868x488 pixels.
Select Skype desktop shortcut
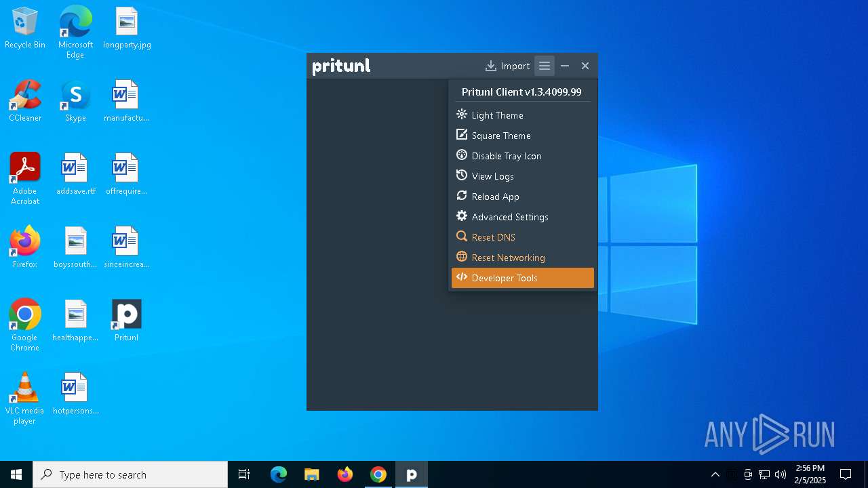75,102
